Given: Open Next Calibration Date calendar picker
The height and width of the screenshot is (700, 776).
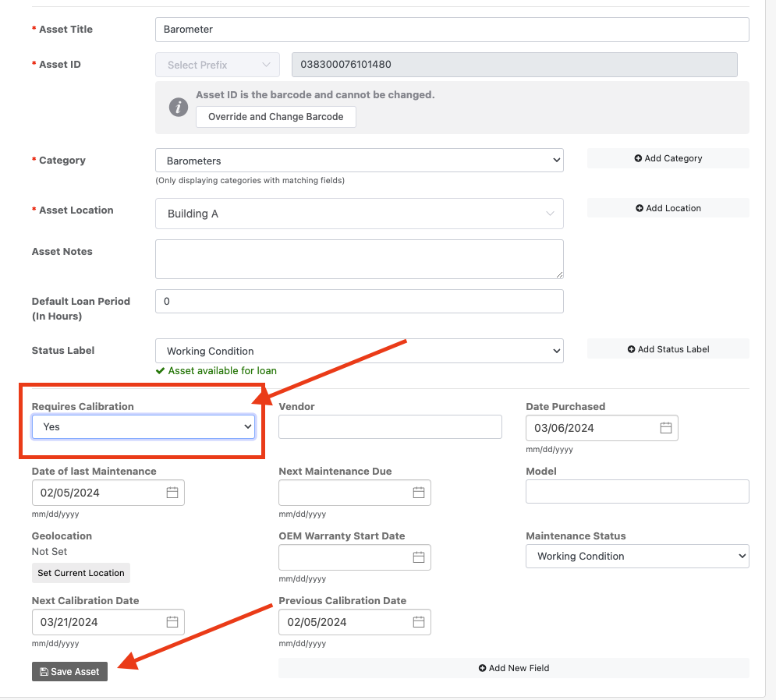Looking at the screenshot, I should coord(172,622).
